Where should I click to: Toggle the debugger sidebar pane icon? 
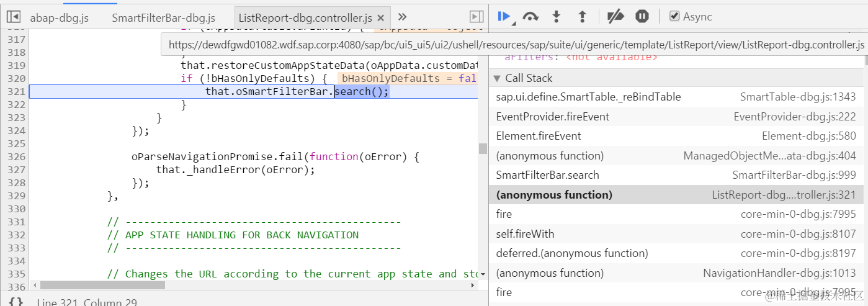476,17
